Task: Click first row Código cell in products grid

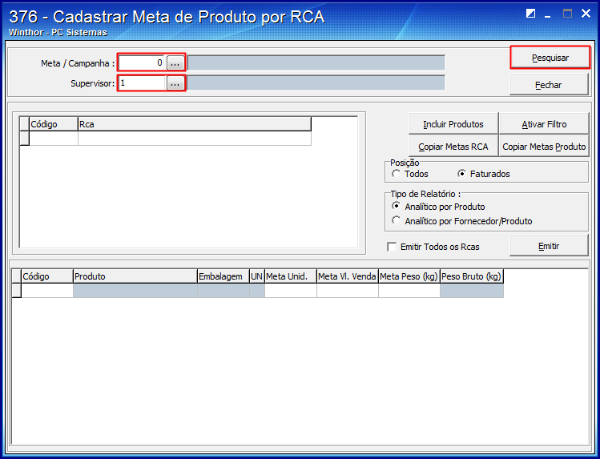Action: (x=47, y=291)
